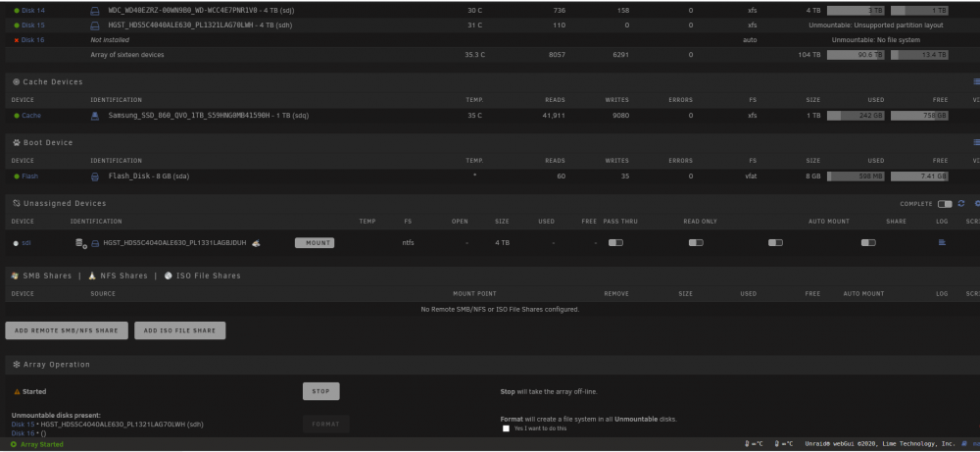Screen dimensions: 980x452
Task: Click the STOP array button
Action: coord(320,391)
